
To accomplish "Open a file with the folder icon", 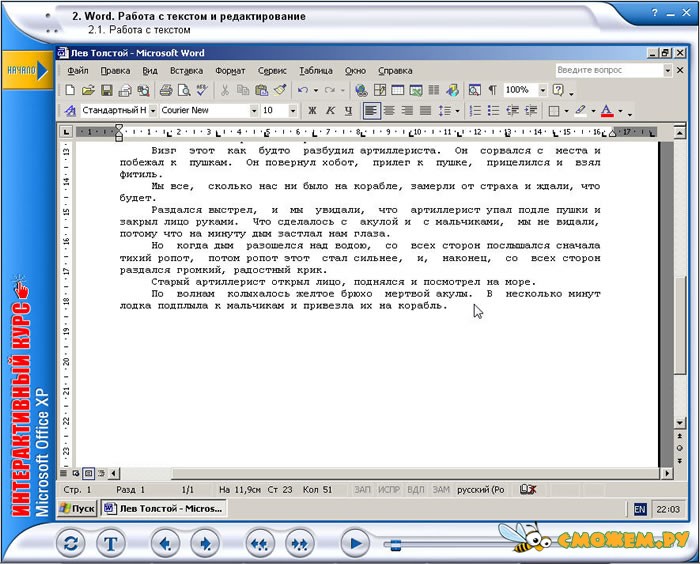I will pos(88,90).
